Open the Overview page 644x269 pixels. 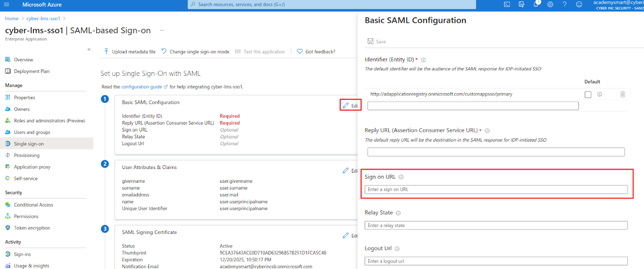pos(23,60)
